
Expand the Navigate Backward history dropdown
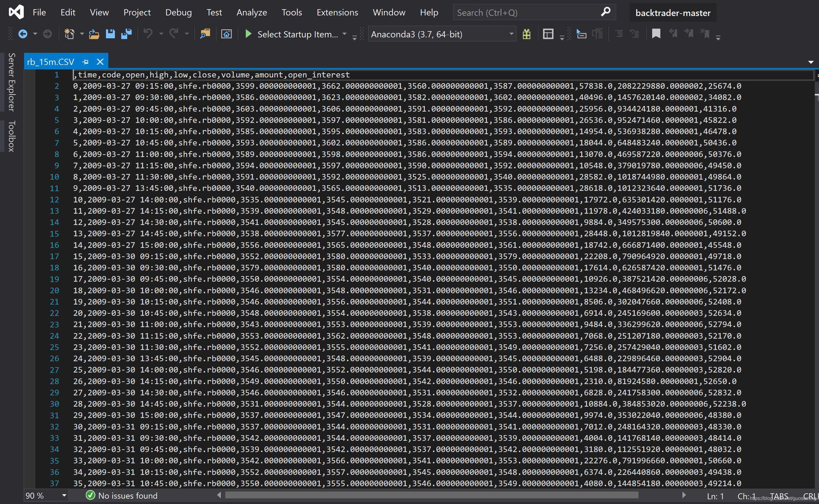point(35,34)
